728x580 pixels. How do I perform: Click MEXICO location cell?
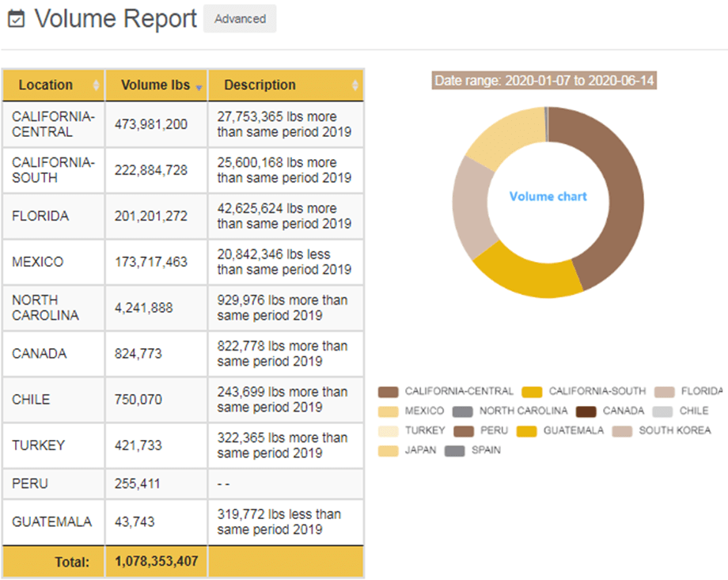53,262
